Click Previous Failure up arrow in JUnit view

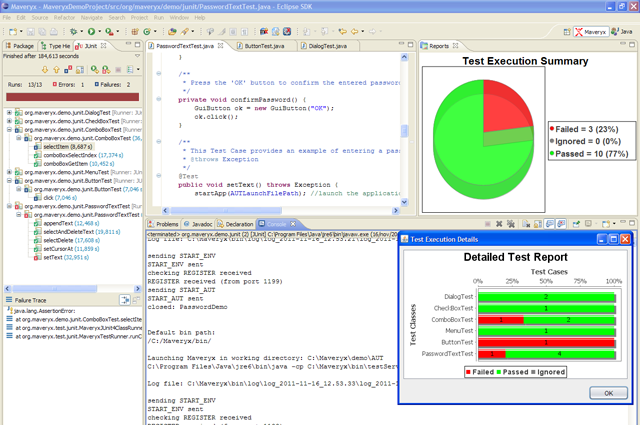point(56,70)
